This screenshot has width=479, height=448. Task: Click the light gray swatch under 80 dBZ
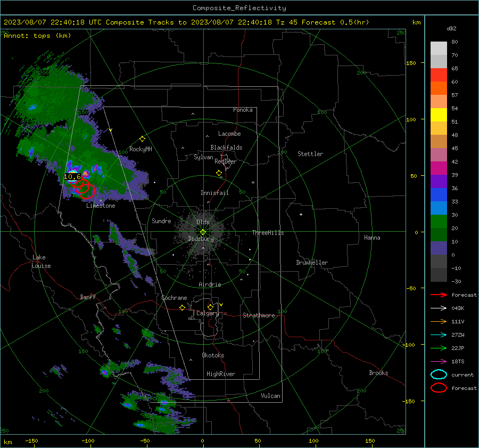pyautogui.click(x=439, y=48)
